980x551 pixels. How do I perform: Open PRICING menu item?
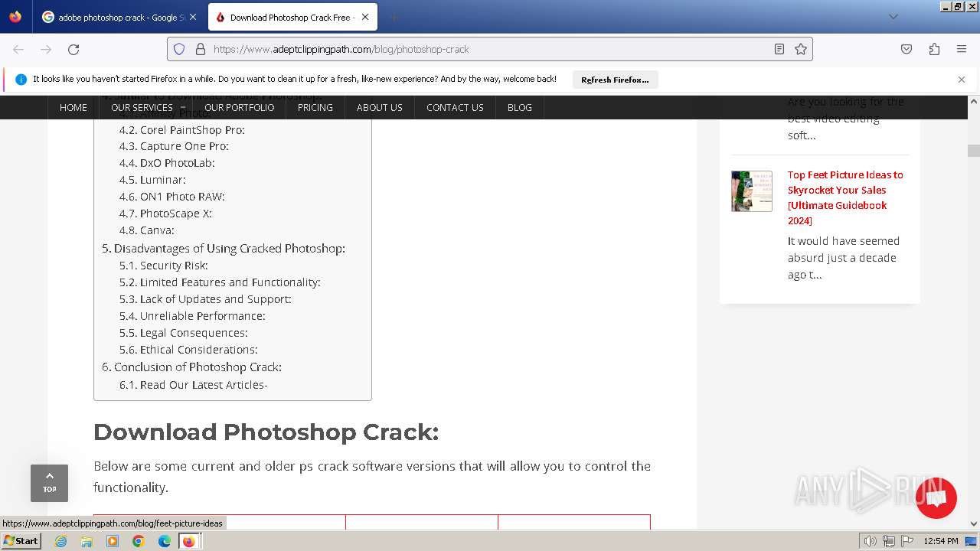click(x=315, y=108)
